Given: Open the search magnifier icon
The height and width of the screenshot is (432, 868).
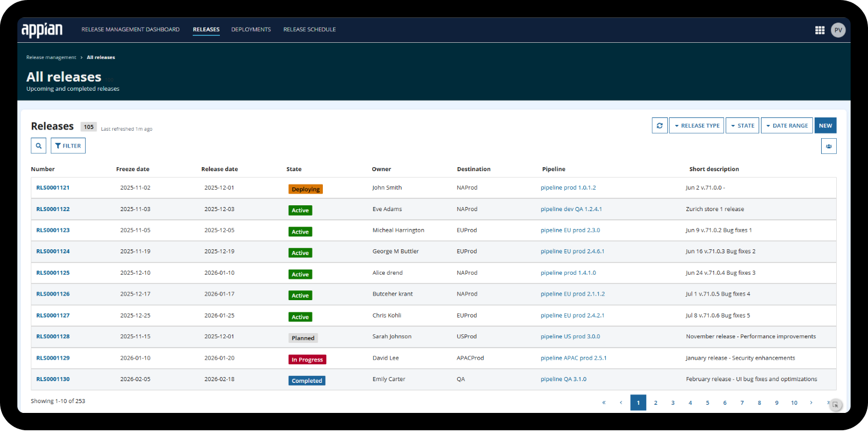Looking at the screenshot, I should tap(39, 146).
